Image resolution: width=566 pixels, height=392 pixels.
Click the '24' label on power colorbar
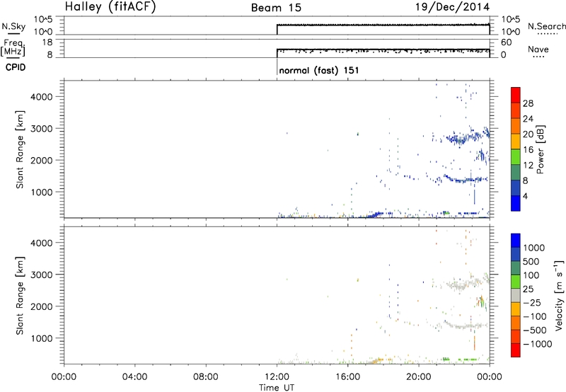pyautogui.click(x=528, y=119)
